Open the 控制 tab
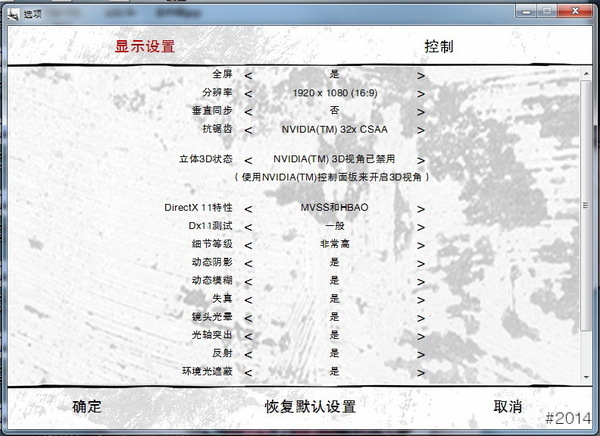Viewport: 600px width, 436px height. click(x=439, y=47)
